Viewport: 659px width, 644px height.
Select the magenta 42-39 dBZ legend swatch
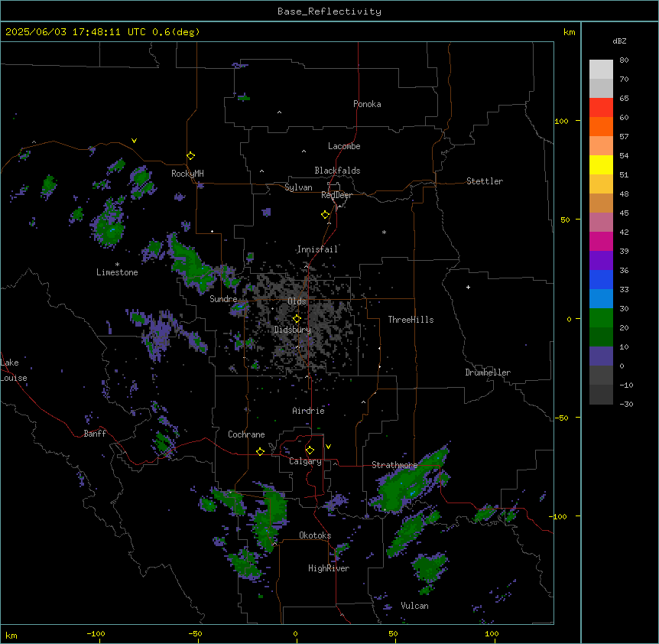601,242
